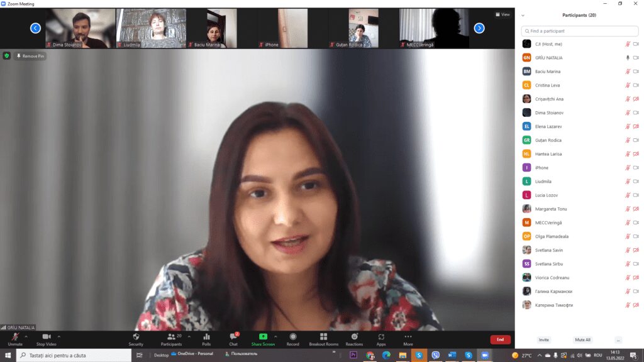The width and height of the screenshot is (644, 362).
Task: Toggle microphone icon for GRÎU NATALIA in list
Action: tap(627, 58)
